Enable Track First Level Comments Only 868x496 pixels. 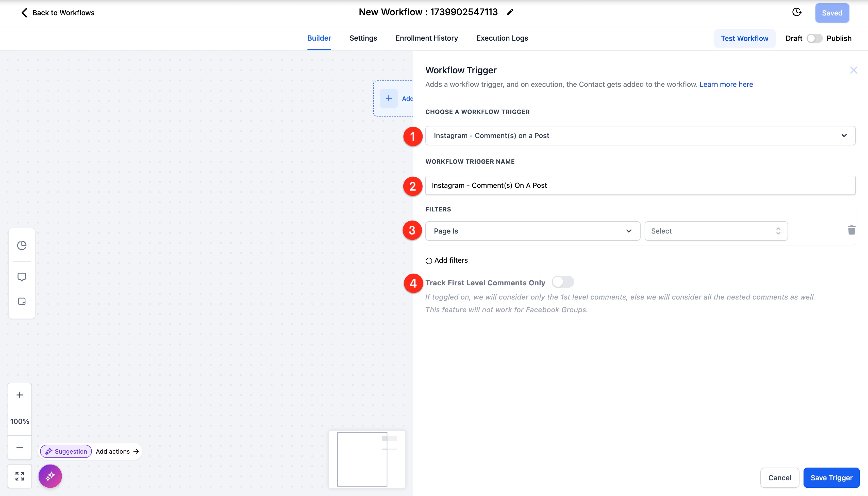click(562, 282)
